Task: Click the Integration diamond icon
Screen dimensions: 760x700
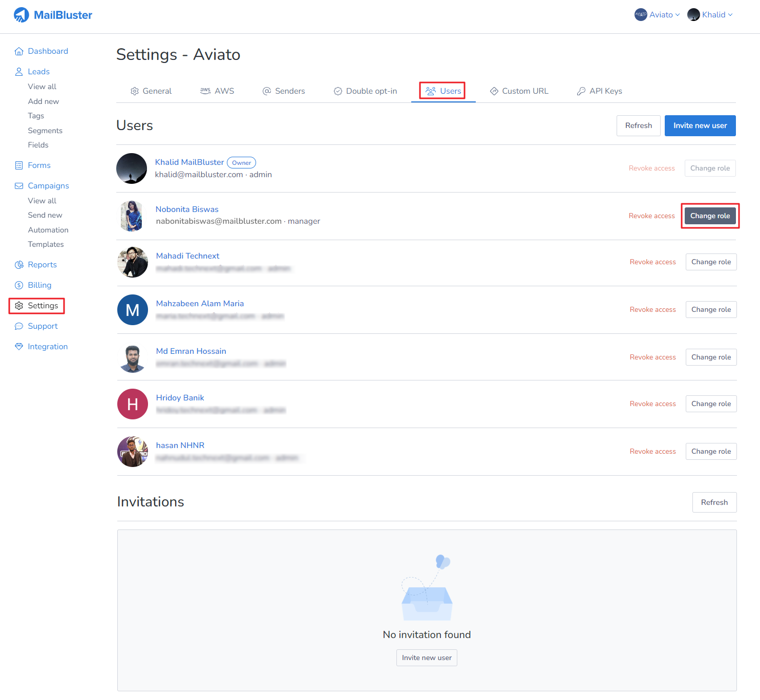Action: pyautogui.click(x=19, y=347)
